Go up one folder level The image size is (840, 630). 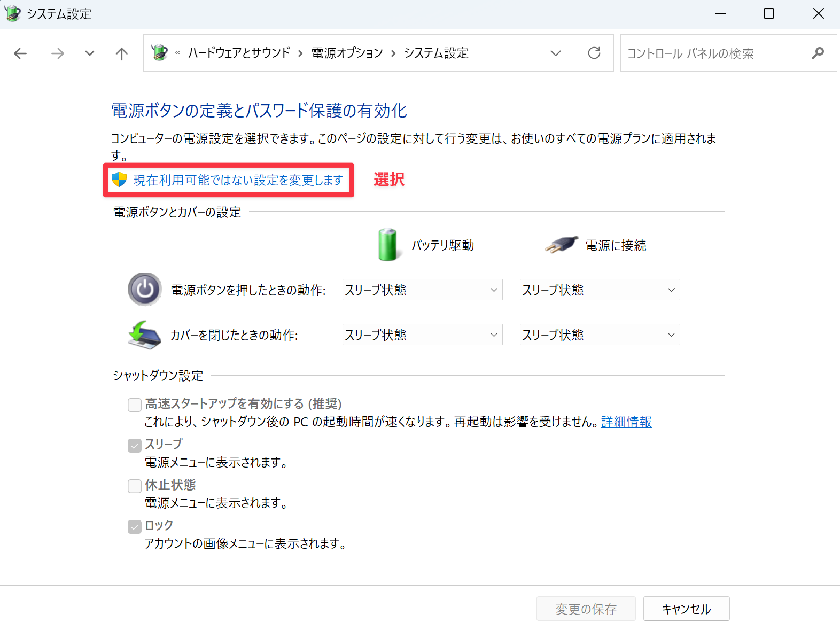pyautogui.click(x=122, y=53)
